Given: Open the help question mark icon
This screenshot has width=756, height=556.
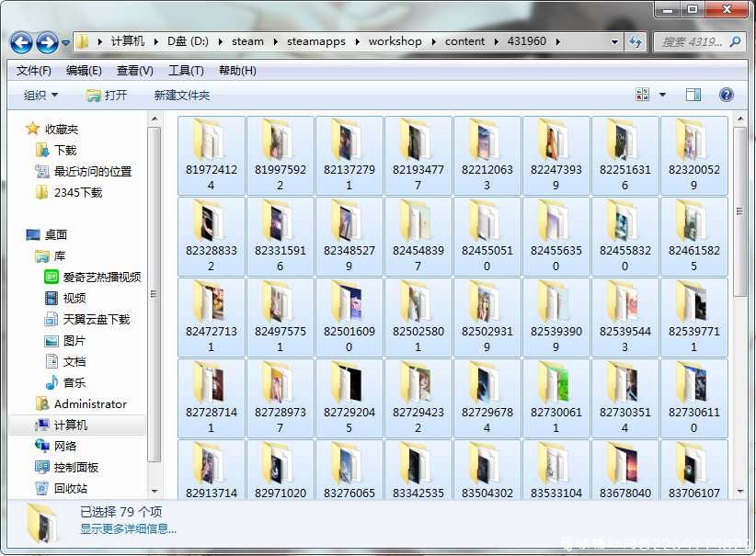Looking at the screenshot, I should [x=726, y=95].
